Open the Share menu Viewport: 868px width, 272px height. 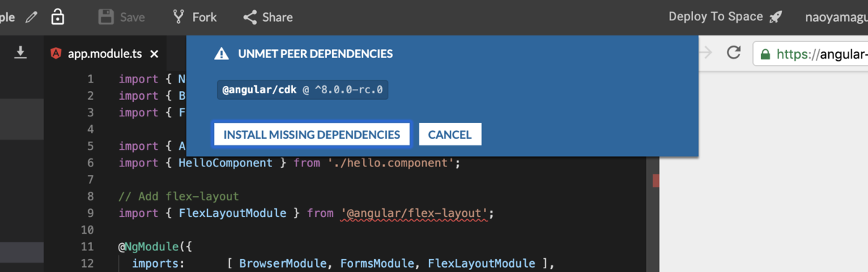[x=268, y=17]
